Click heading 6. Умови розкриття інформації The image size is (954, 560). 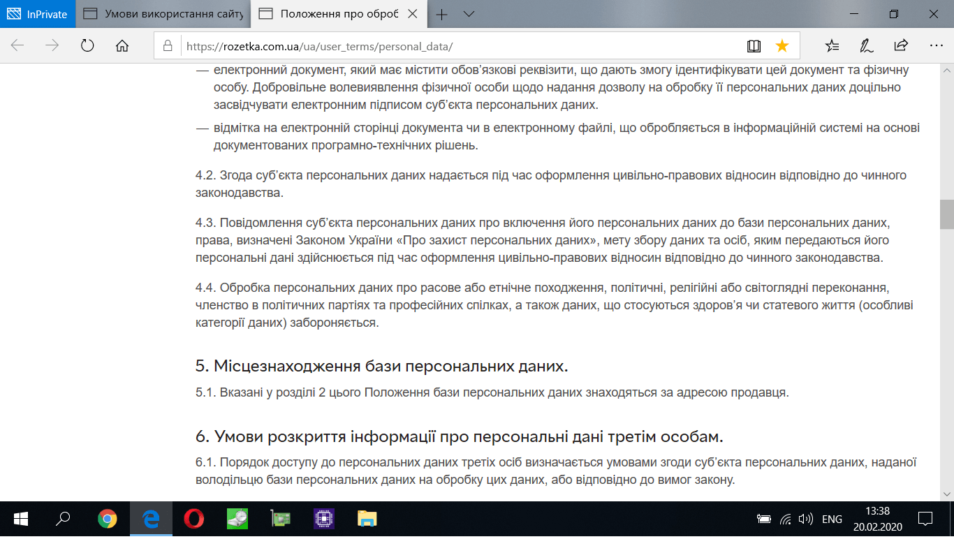click(x=460, y=437)
